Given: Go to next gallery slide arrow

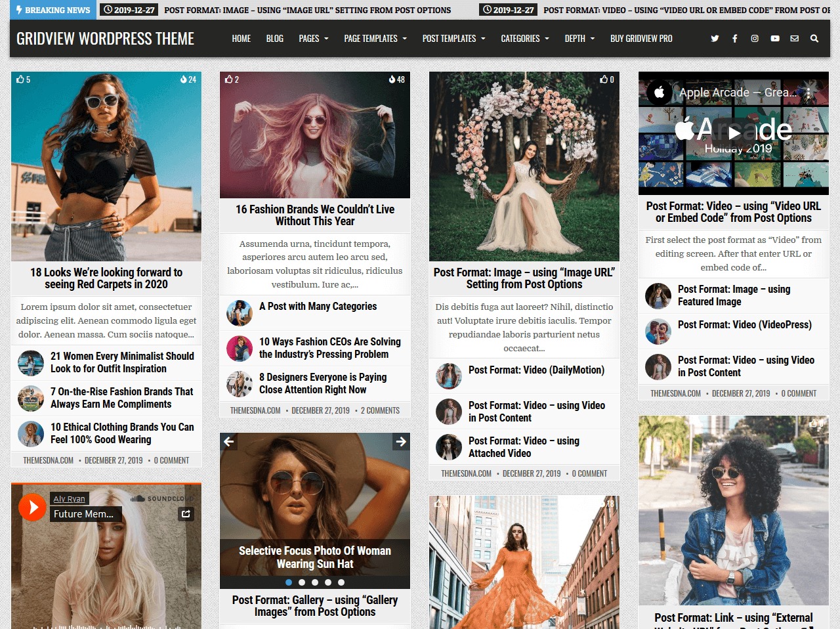Looking at the screenshot, I should (x=401, y=442).
